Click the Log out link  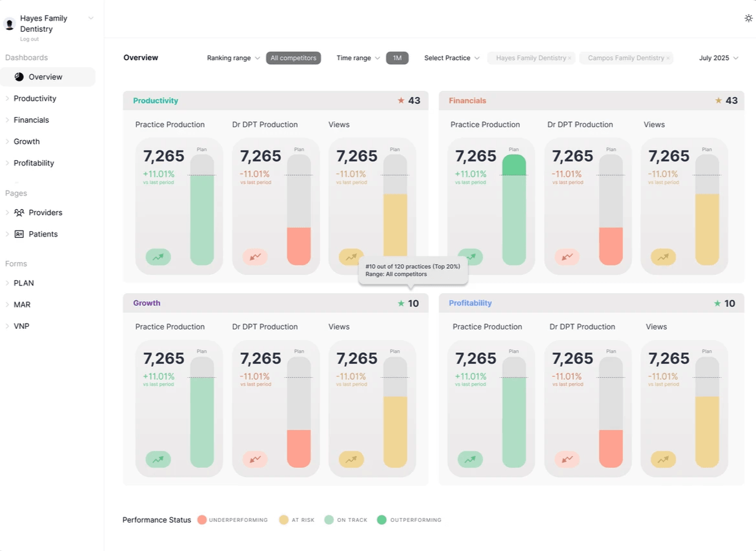coord(30,39)
